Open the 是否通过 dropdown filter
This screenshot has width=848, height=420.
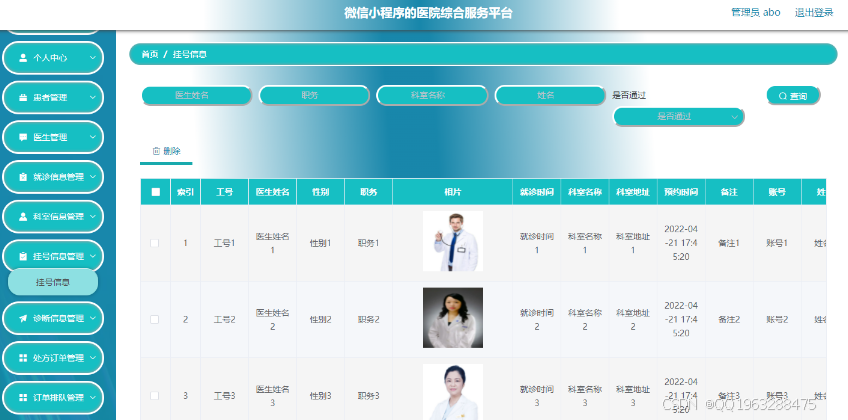pos(678,116)
